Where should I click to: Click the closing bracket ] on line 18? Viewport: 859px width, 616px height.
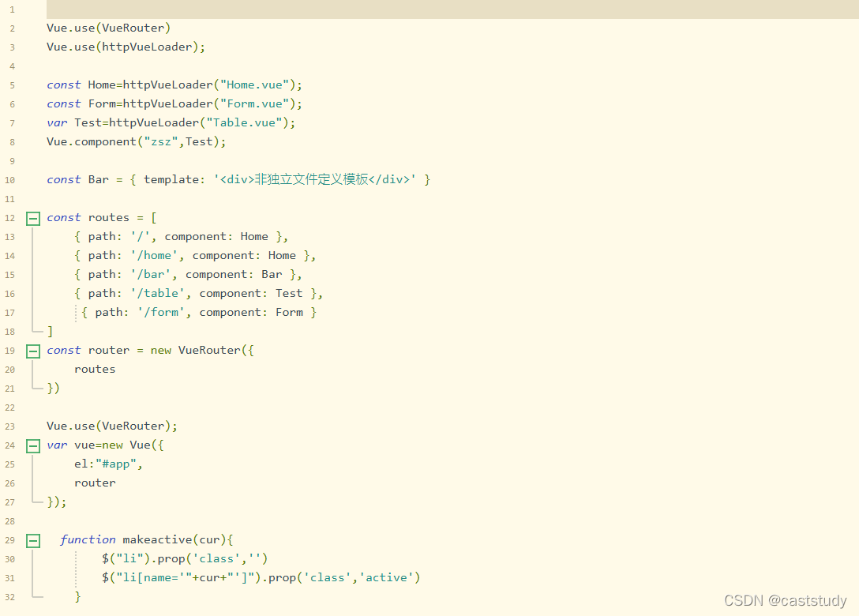point(50,331)
